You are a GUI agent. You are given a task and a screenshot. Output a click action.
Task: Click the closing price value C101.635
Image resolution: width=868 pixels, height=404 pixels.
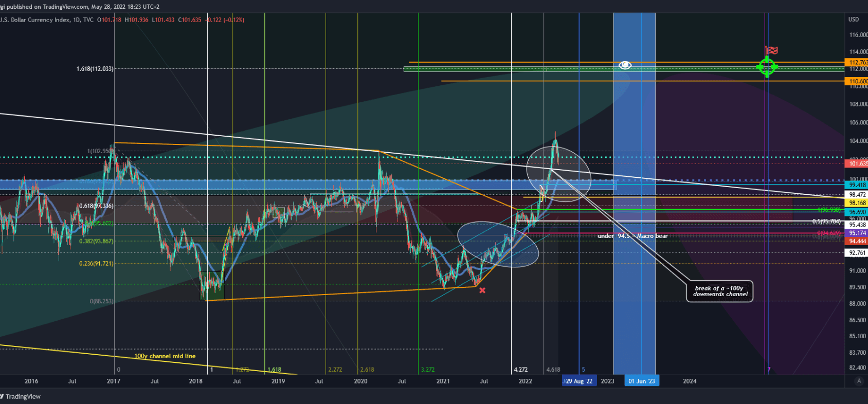point(190,20)
